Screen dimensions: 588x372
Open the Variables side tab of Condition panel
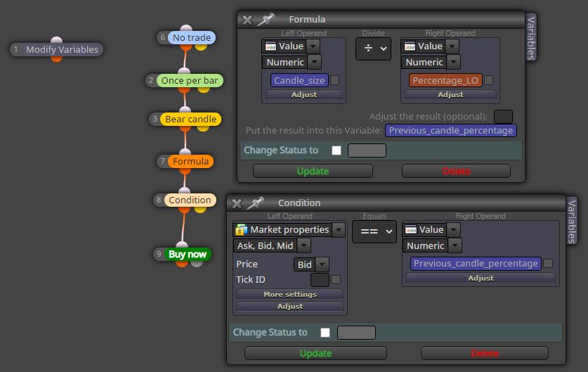[572, 221]
